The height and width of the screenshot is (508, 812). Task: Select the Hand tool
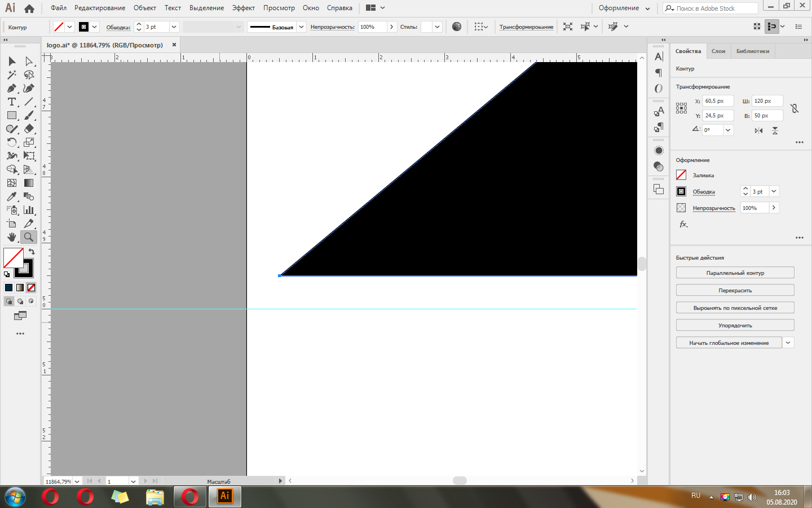point(11,237)
